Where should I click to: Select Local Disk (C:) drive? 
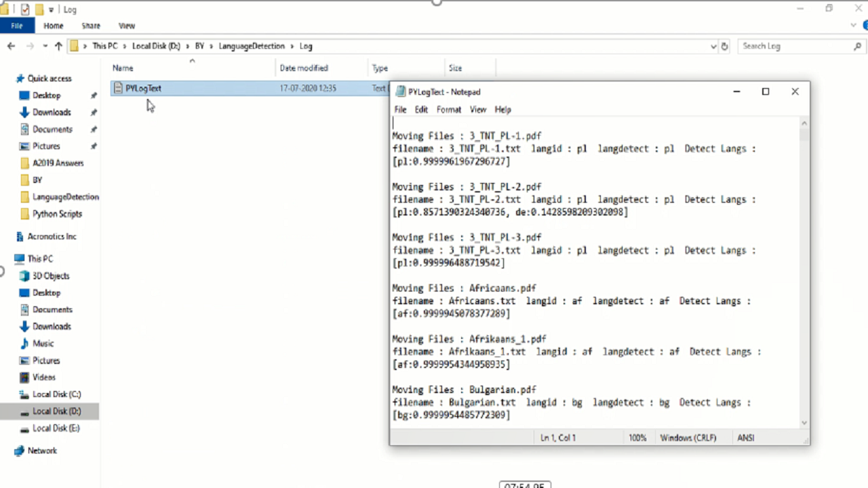[x=56, y=394]
